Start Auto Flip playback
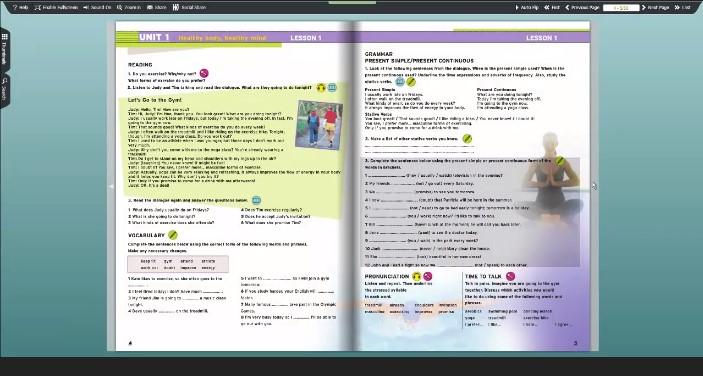 coord(527,8)
